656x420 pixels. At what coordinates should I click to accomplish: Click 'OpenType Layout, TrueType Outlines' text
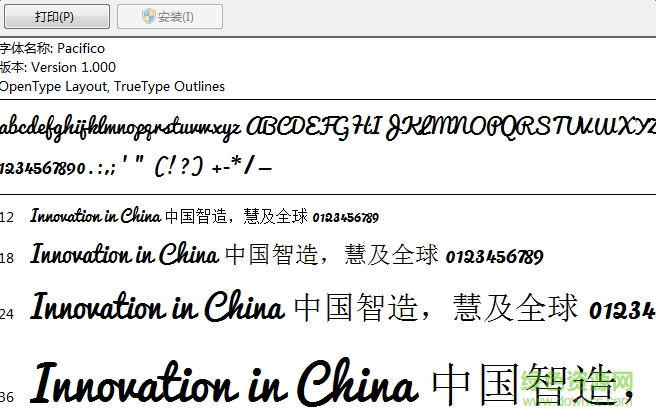112,87
